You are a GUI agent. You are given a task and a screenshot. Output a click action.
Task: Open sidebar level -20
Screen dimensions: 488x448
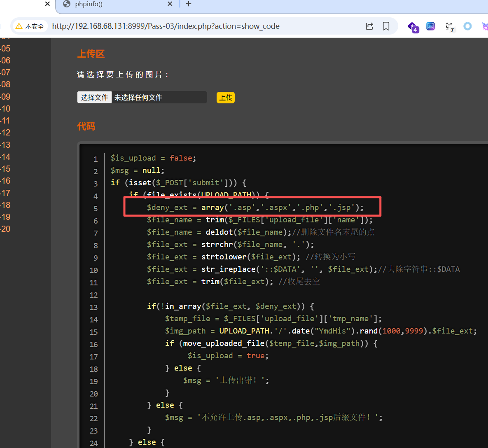5,229
